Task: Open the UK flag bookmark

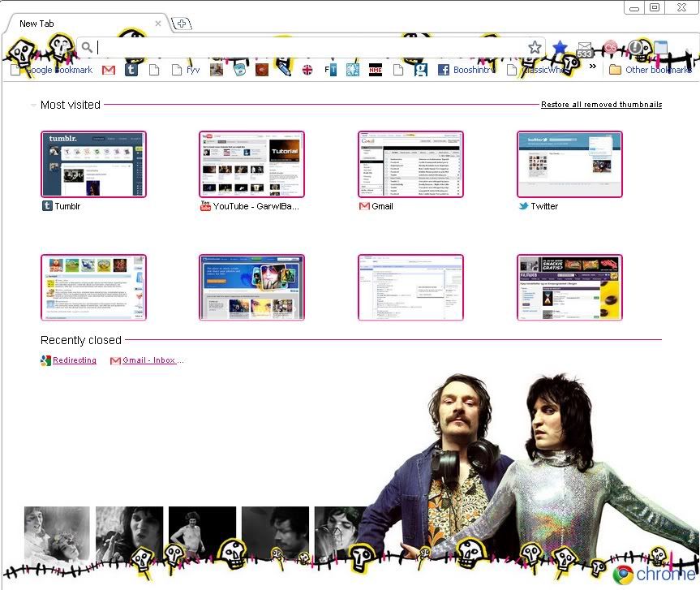Action: coord(307,70)
